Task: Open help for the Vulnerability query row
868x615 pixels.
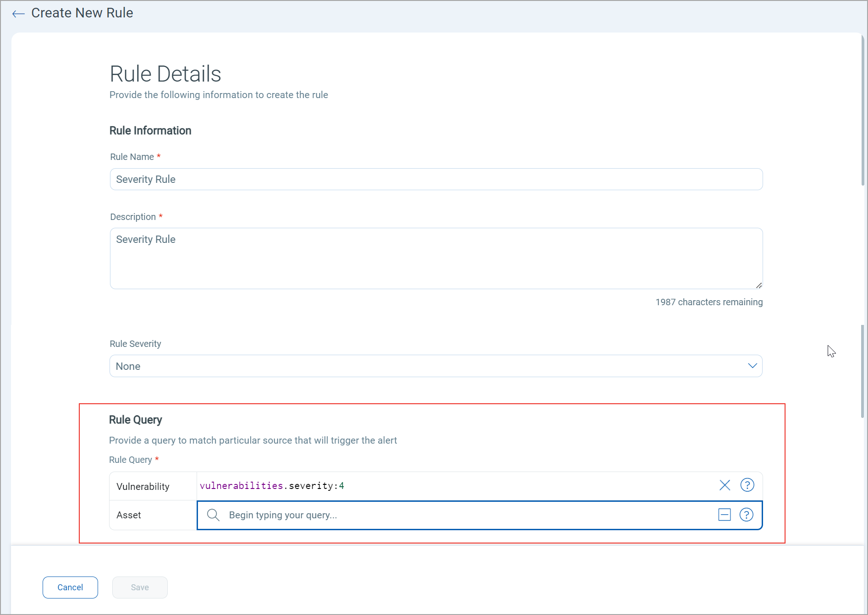Action: click(x=747, y=485)
